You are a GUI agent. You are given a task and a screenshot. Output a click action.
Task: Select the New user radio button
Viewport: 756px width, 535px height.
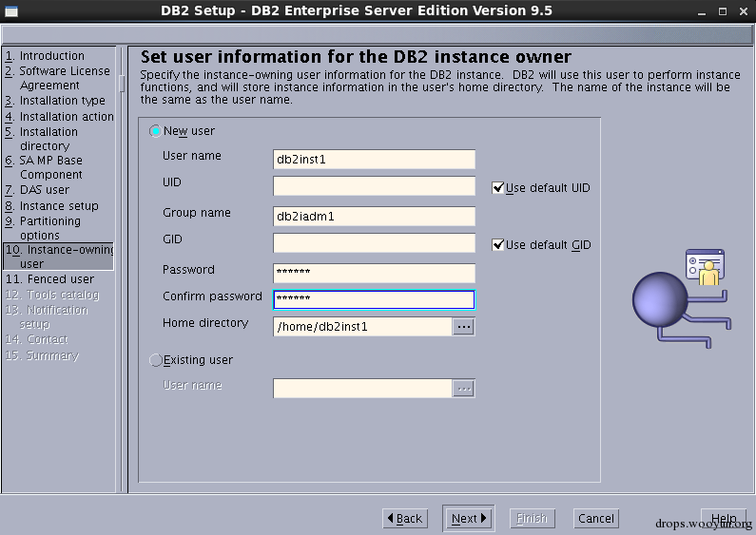click(x=155, y=131)
